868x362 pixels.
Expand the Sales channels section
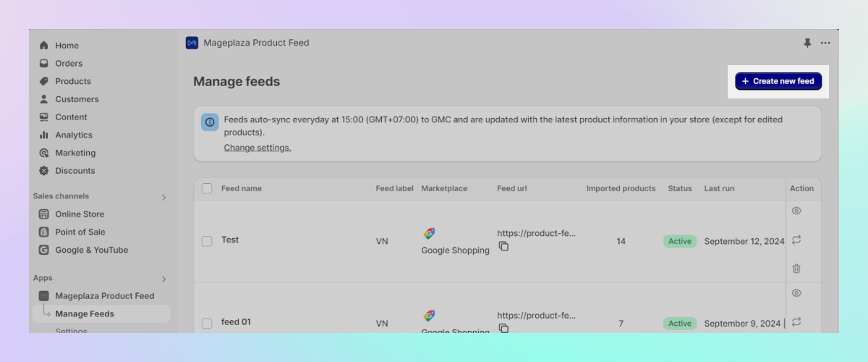[x=163, y=197]
